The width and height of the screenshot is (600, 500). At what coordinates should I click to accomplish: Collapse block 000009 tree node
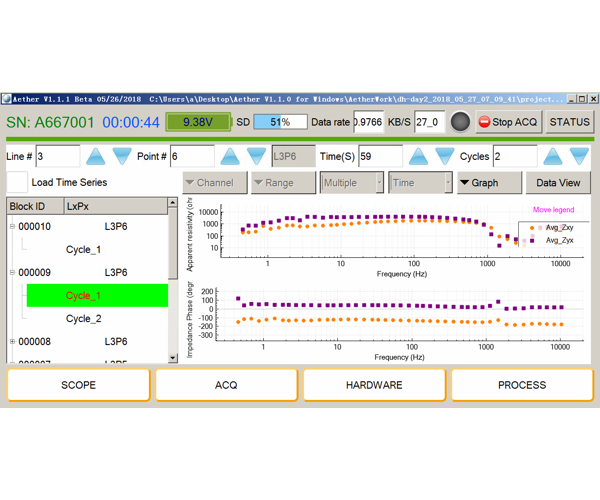pos(12,272)
